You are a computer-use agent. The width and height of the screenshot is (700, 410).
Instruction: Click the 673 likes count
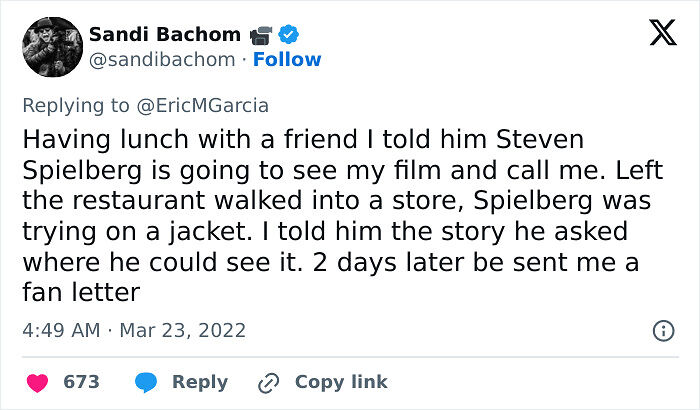tap(81, 382)
